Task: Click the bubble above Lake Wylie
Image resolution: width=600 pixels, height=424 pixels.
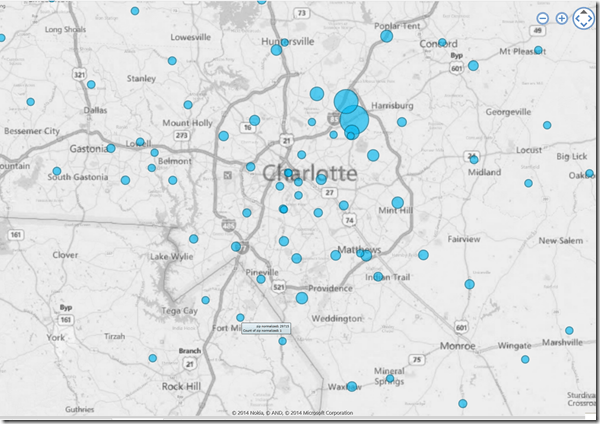Action: pos(194,239)
